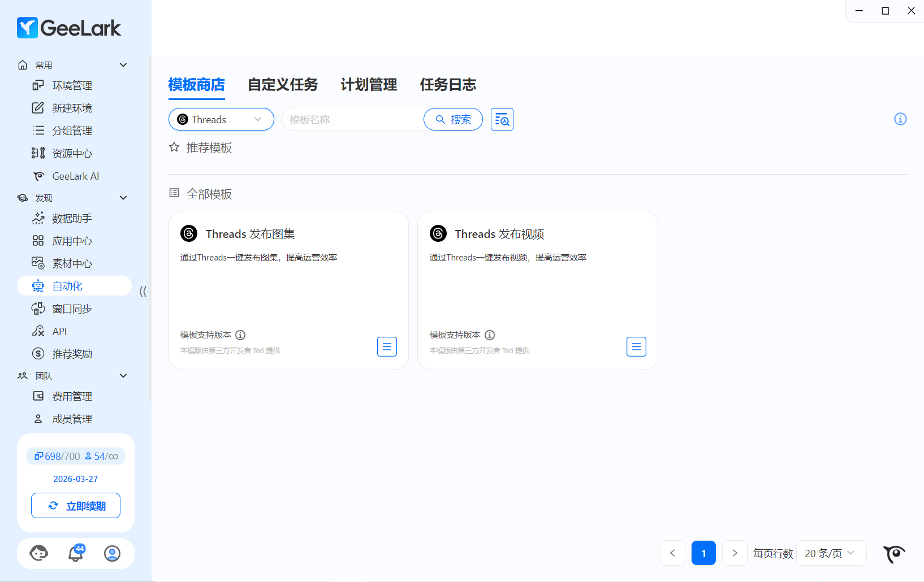The height and width of the screenshot is (582, 924).
Task: Switch to the 任务日志 tab
Action: tap(448, 85)
